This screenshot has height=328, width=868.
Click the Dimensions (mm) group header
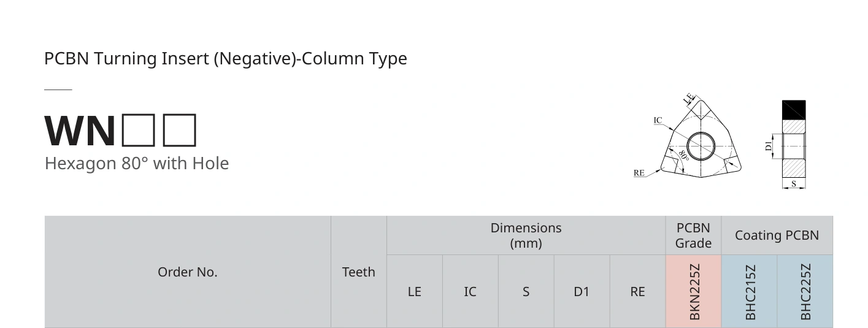coord(526,235)
